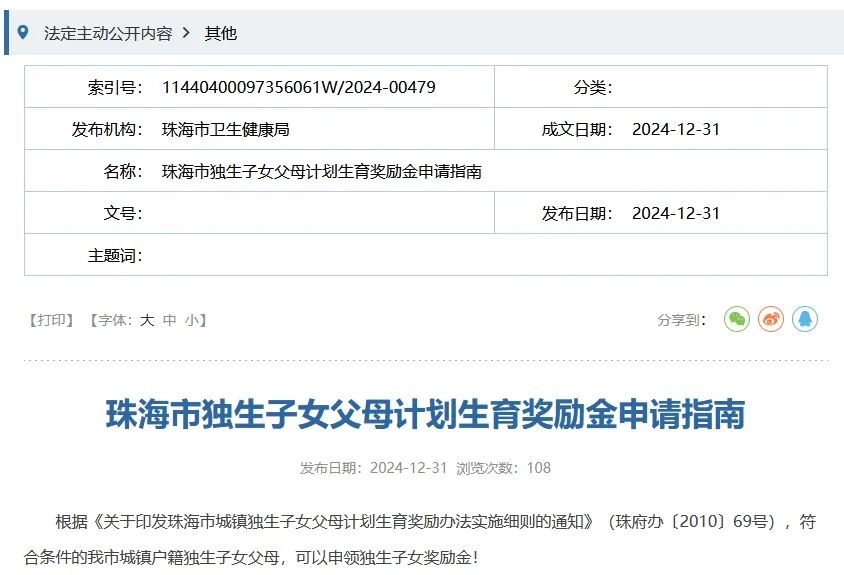
Task: Share to QQ icon
Action: pyautogui.click(x=805, y=319)
